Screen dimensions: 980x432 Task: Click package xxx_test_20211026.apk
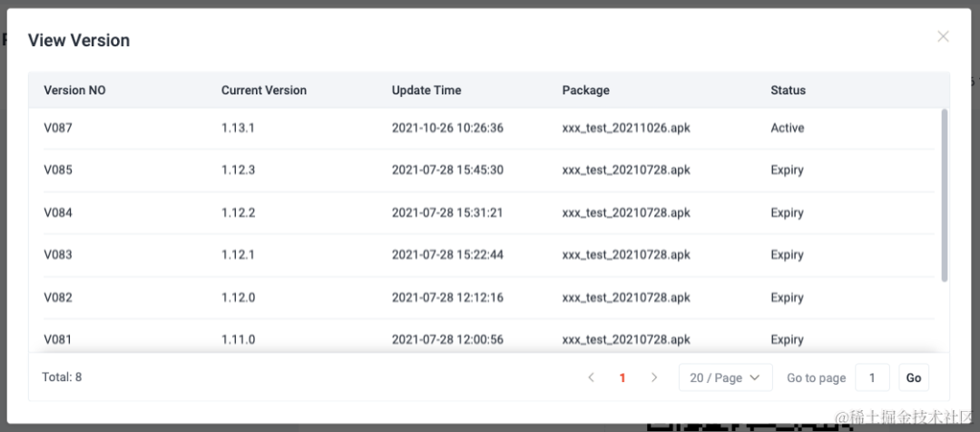[x=626, y=128]
